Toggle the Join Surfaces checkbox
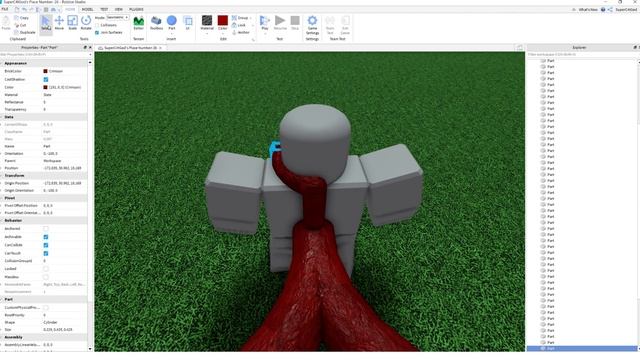The height and width of the screenshot is (360, 640). click(x=97, y=33)
